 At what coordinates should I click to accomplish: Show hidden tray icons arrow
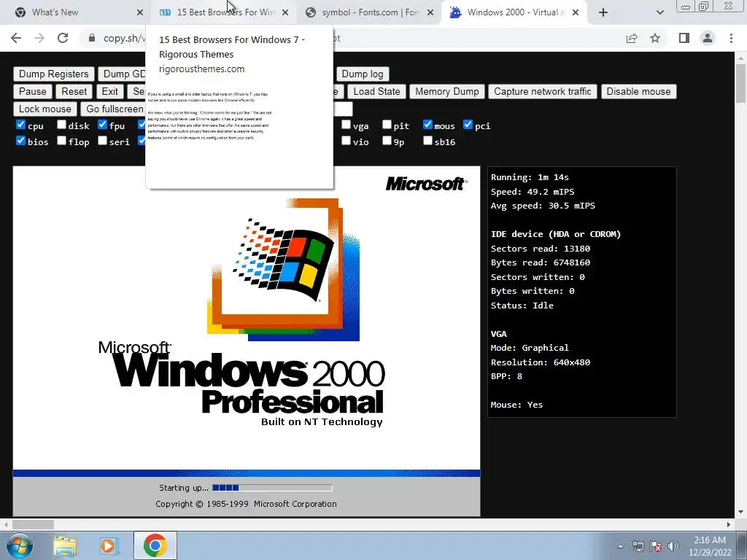[x=620, y=546]
